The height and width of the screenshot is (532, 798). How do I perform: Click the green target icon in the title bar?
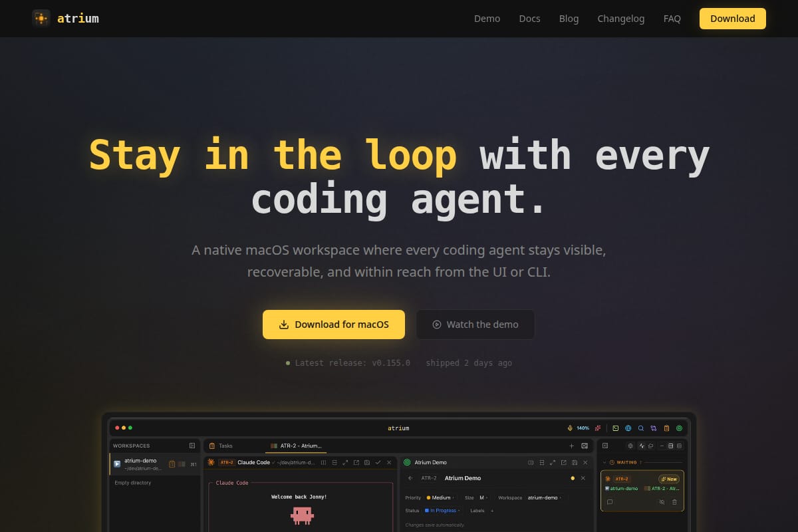(680, 428)
